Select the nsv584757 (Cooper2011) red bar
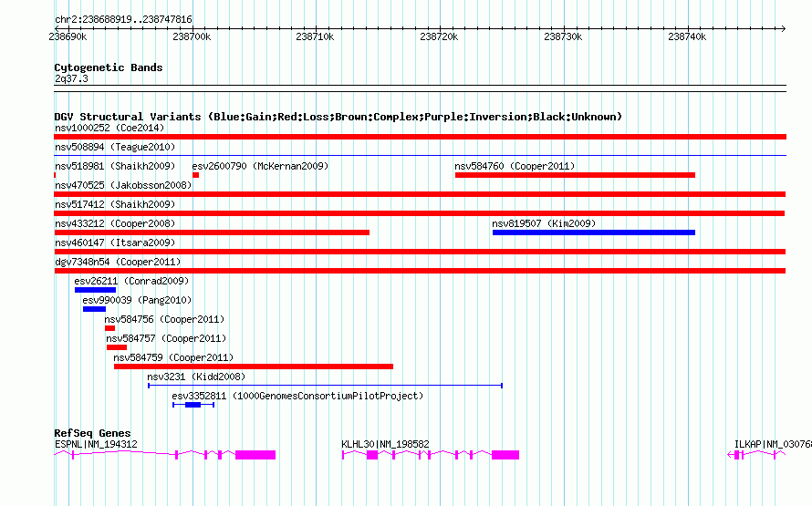The width and height of the screenshot is (812, 506). click(x=117, y=347)
